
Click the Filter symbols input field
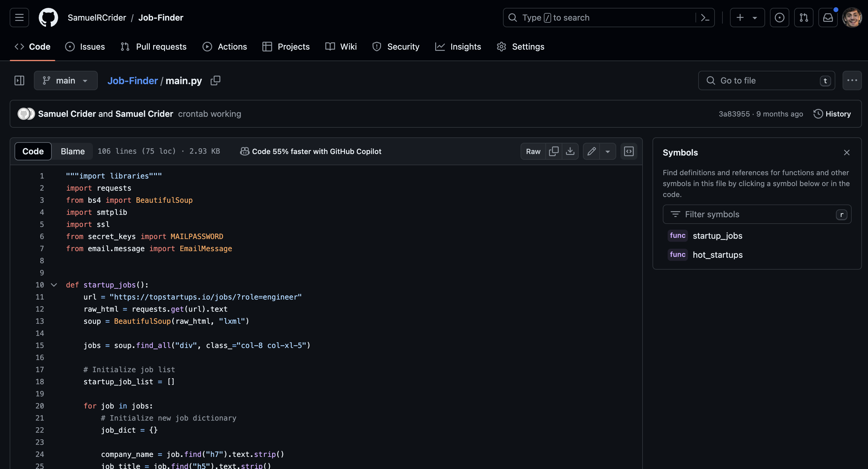point(757,214)
